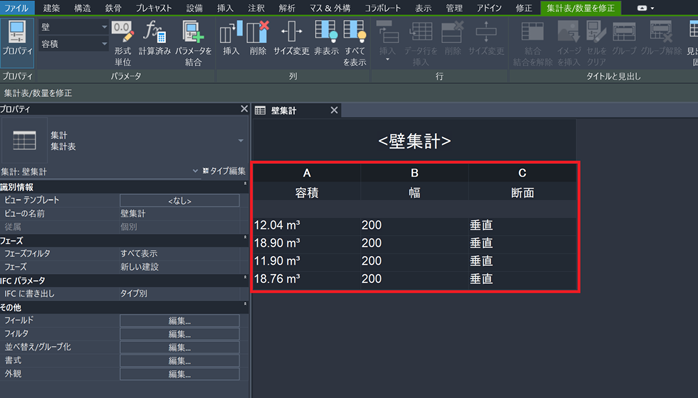Viewport: 698px width, 398px height.
Task: Close the プロパティ palette
Action: [244, 109]
